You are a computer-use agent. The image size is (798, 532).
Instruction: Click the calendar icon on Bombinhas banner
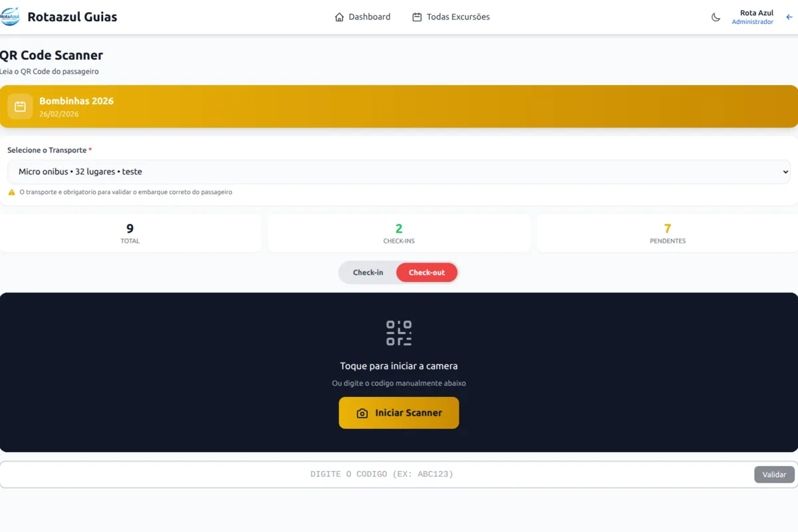coord(20,106)
